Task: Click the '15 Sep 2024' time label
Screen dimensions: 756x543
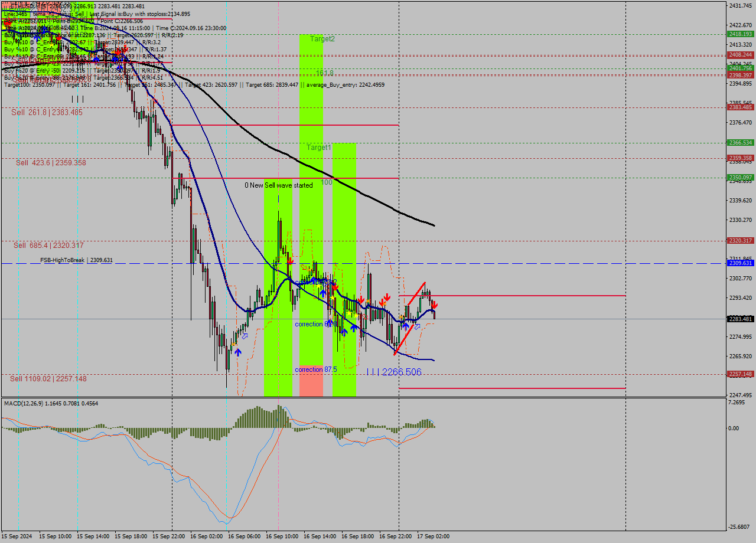Action: click(x=18, y=537)
